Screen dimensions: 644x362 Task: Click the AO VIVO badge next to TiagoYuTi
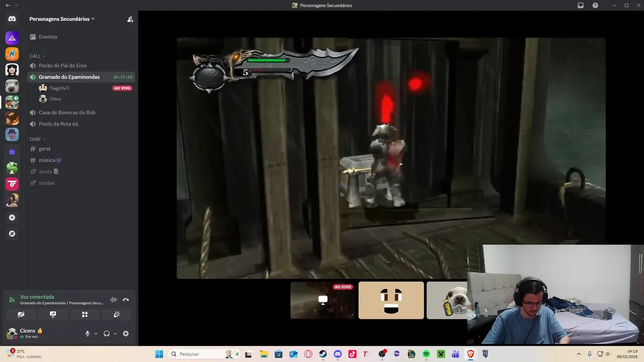pos(122,88)
